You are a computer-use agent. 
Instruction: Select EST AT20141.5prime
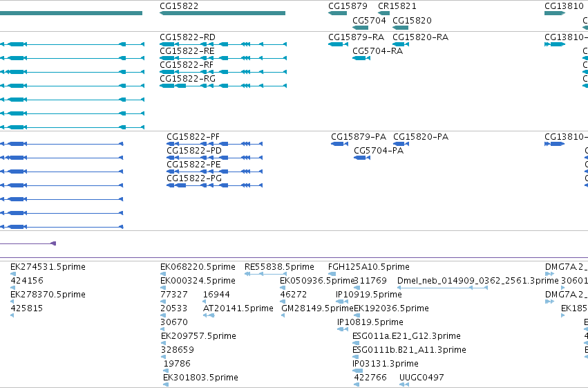click(x=209, y=315)
